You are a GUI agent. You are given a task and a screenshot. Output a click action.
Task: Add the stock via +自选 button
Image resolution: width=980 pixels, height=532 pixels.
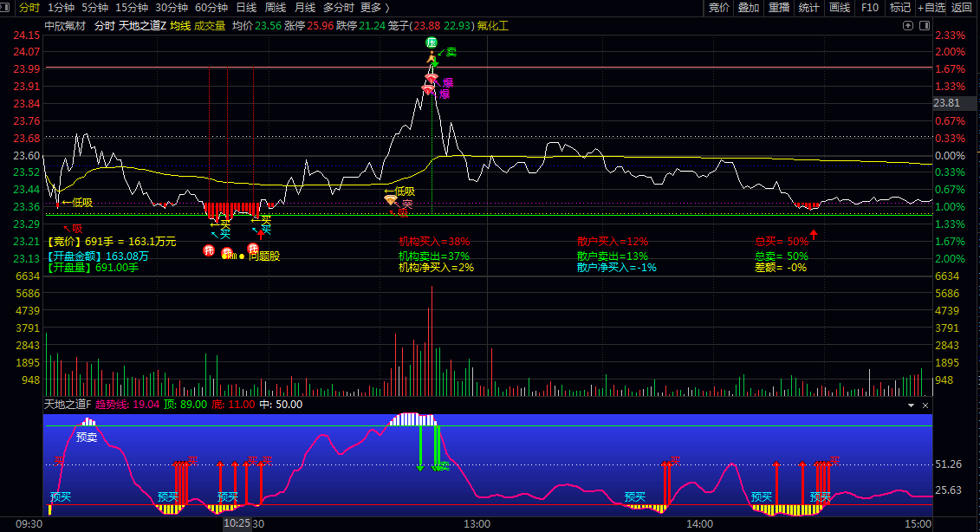coord(931,8)
